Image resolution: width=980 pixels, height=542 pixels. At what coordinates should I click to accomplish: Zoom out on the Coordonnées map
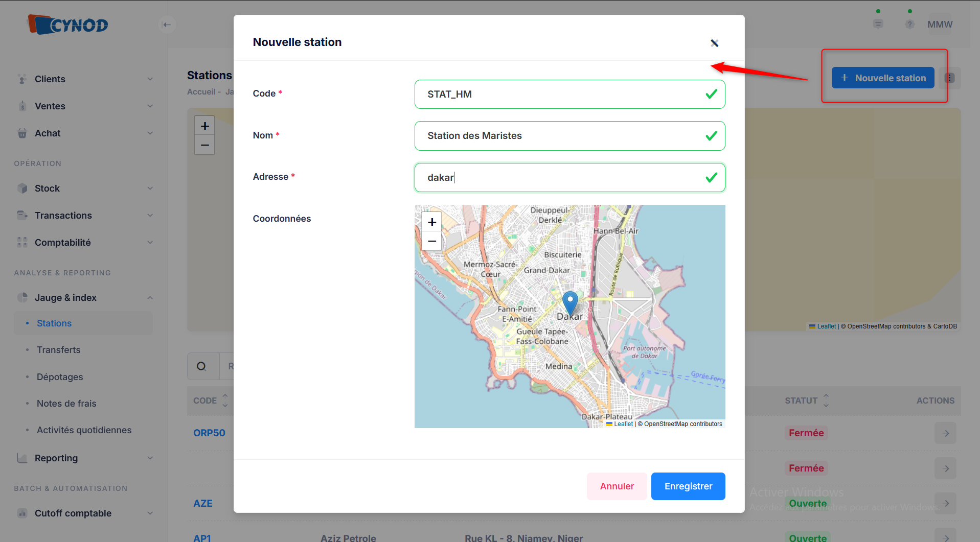431,241
